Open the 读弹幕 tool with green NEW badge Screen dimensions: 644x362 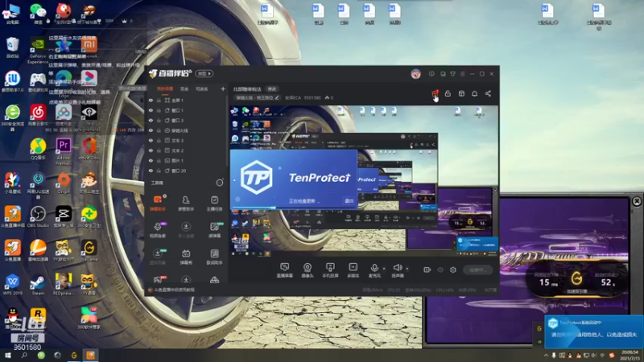click(x=214, y=230)
